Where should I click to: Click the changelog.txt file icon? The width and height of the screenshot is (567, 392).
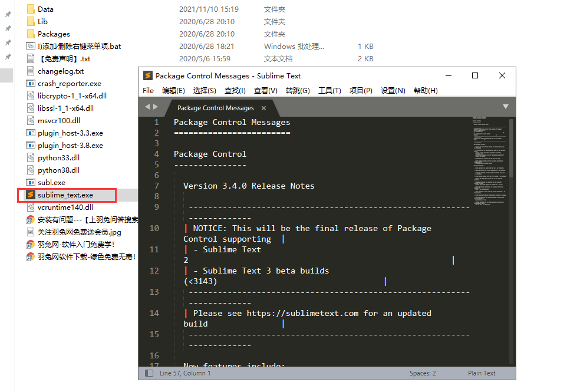pos(31,71)
